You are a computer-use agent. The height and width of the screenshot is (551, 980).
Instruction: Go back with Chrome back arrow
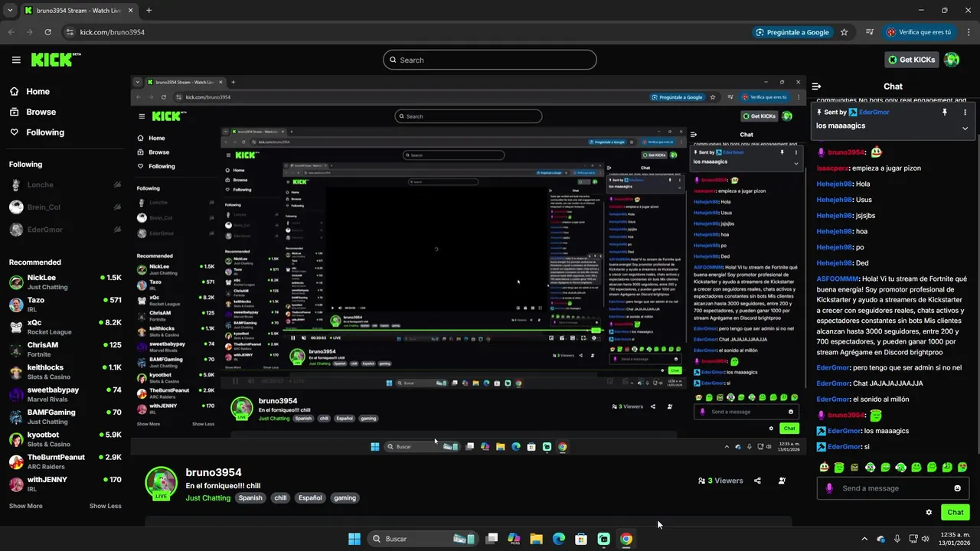[11, 32]
